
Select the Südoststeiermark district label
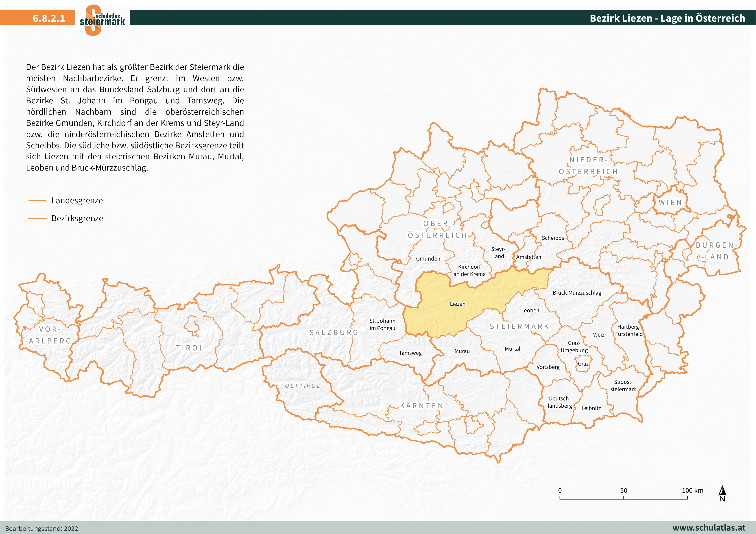pos(623,386)
